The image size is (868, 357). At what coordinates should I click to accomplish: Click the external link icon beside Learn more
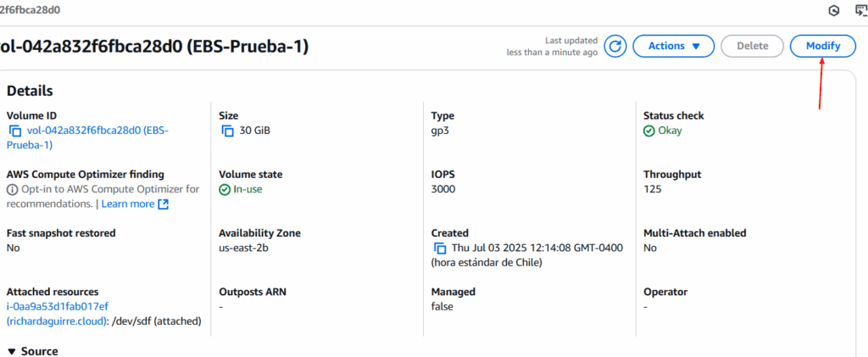[x=164, y=204]
